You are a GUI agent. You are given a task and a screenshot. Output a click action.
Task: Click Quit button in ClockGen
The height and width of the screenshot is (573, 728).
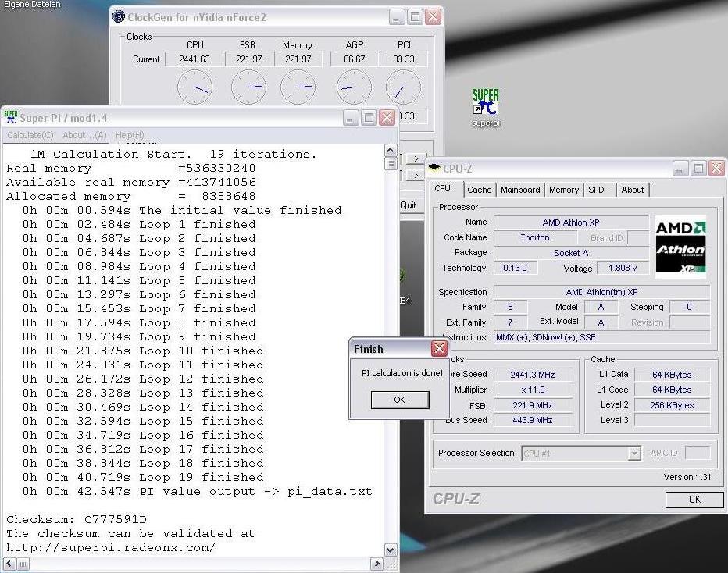(x=409, y=205)
